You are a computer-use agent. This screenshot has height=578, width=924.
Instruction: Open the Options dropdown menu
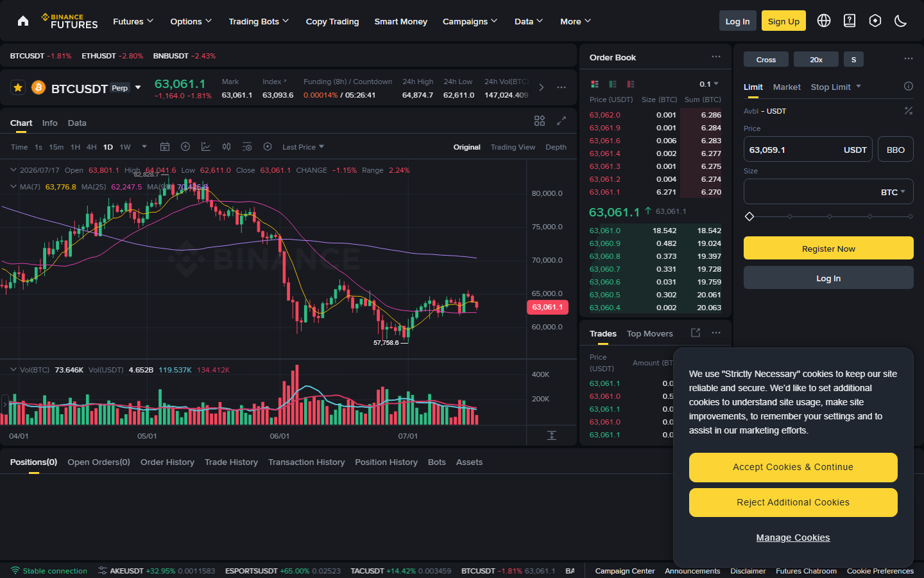[191, 21]
